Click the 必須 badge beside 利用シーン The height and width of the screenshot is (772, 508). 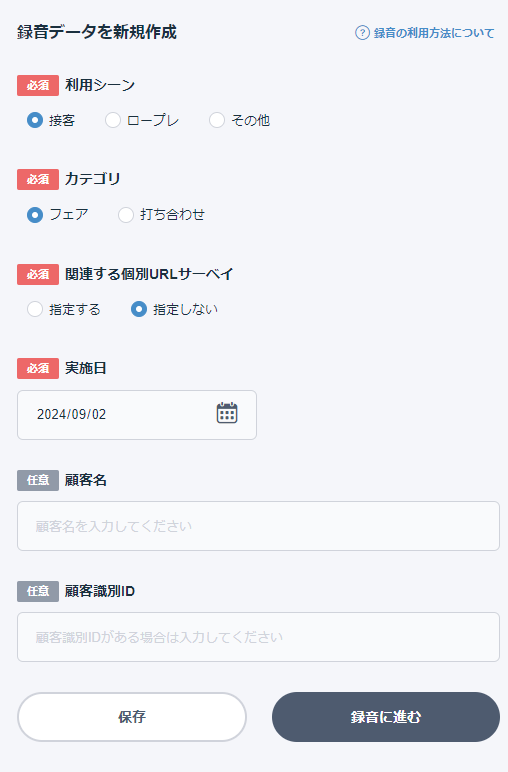click(38, 85)
